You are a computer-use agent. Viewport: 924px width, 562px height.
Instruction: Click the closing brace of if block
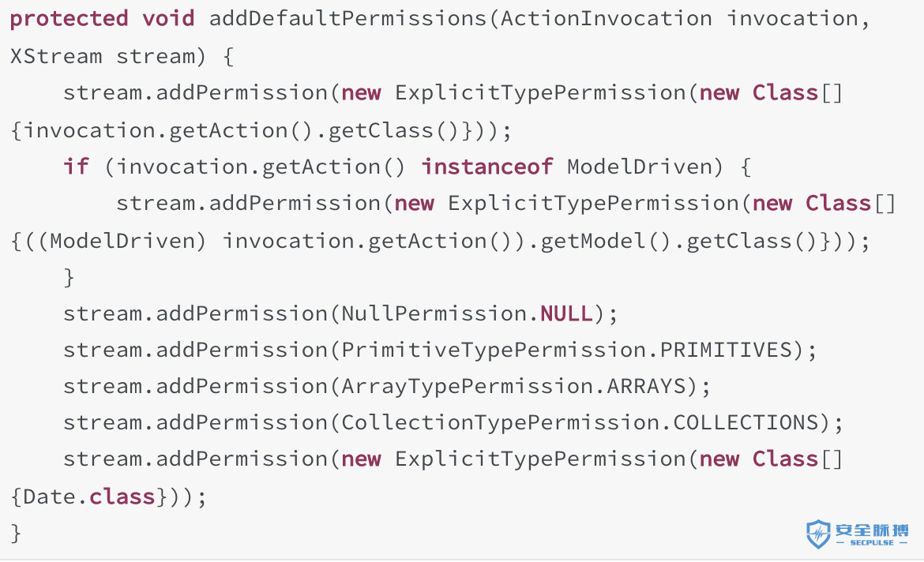pos(69,278)
